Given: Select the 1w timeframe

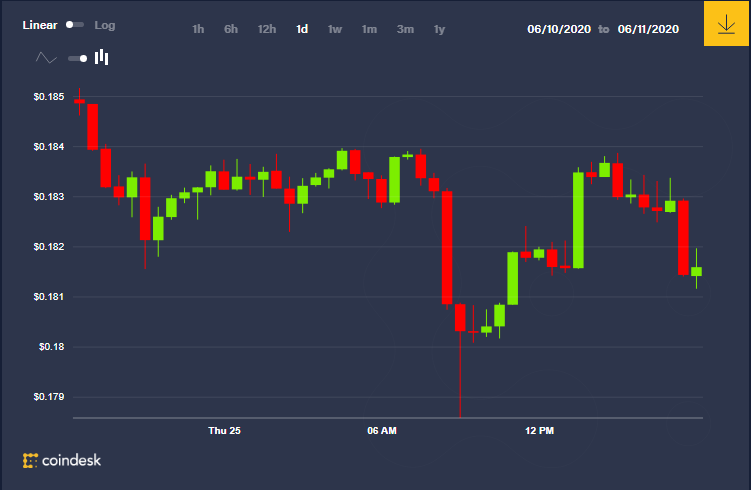Looking at the screenshot, I should click(x=335, y=29).
